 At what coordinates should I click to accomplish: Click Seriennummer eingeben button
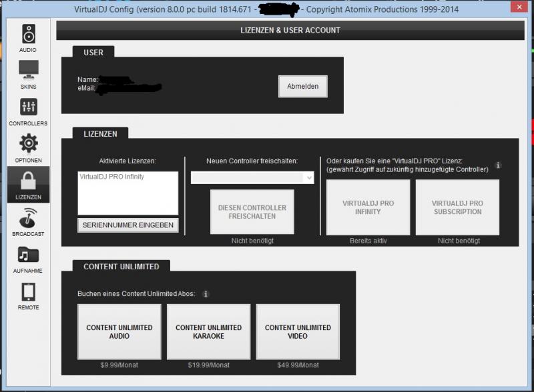coord(128,225)
